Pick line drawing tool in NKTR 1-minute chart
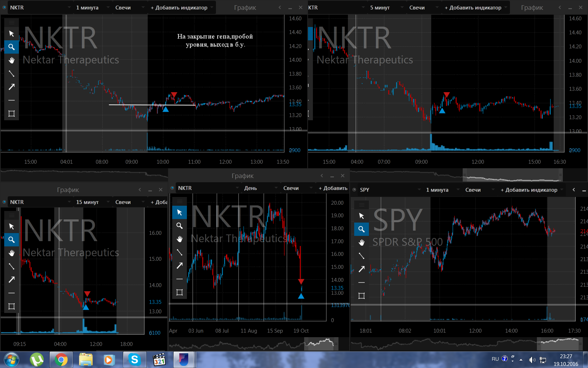Viewport: 588px width, 368px height. [x=12, y=74]
